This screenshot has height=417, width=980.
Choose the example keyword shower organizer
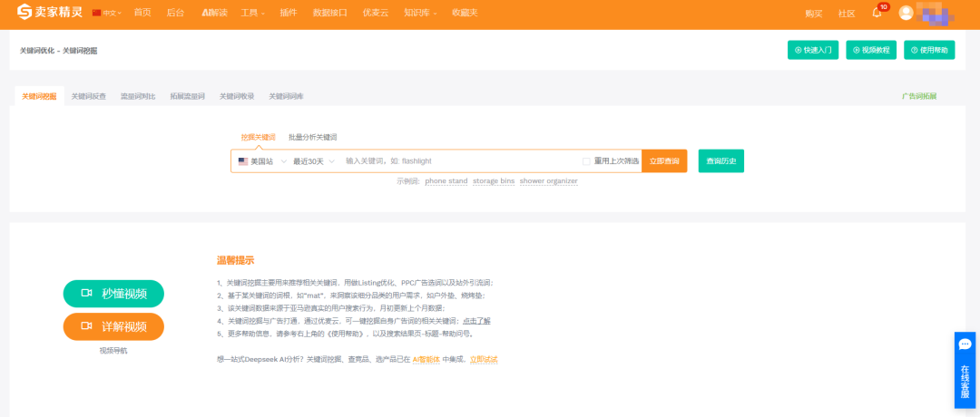point(549,181)
